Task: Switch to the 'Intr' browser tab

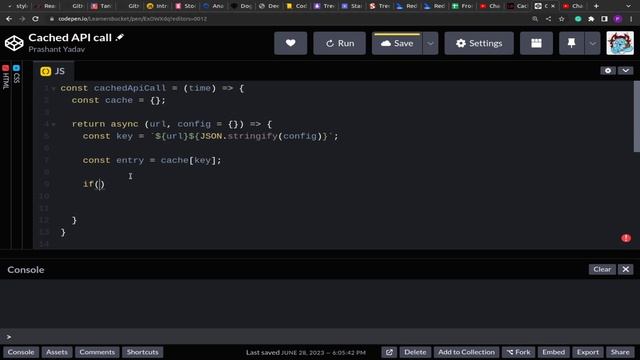Action: coord(158,6)
